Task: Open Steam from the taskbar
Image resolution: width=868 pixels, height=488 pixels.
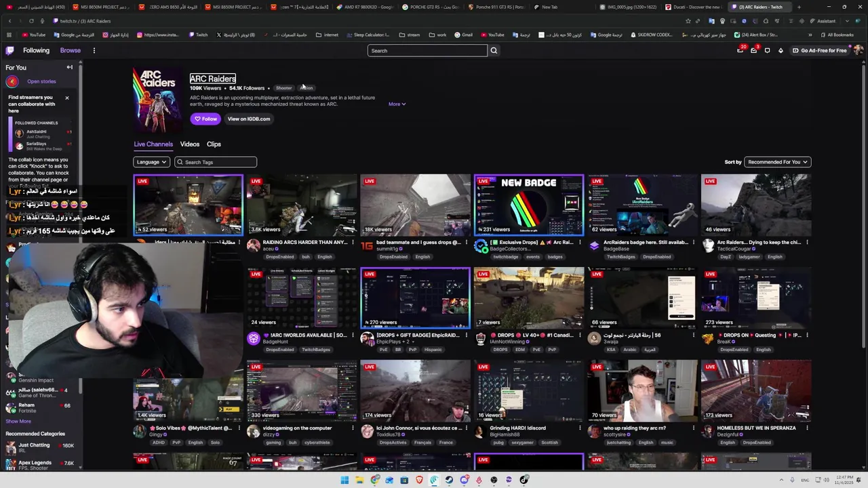Action: (449, 480)
